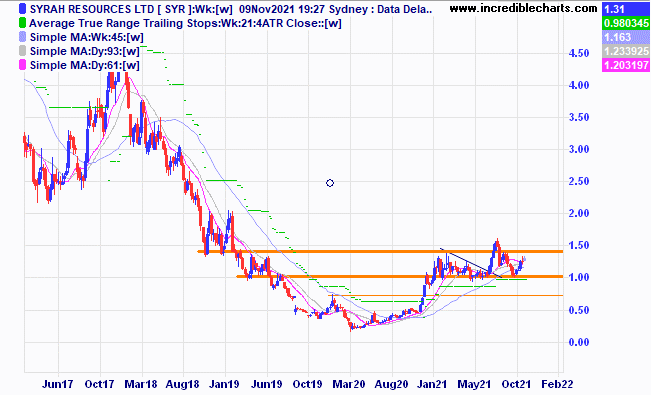Click the Mar18 date axis label
This screenshot has height=395, width=651.
coord(141,384)
